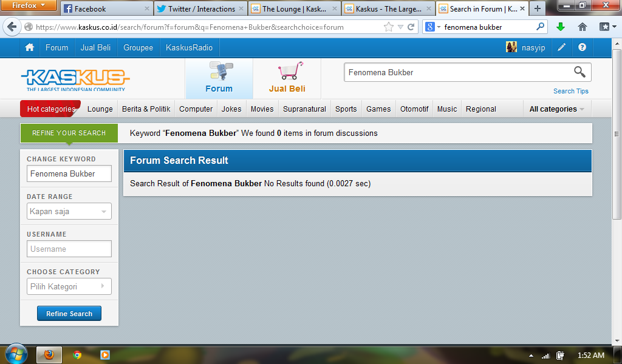The image size is (622, 364).
Task: Click Jual Beli in top navigation bar
Action: 95,47
